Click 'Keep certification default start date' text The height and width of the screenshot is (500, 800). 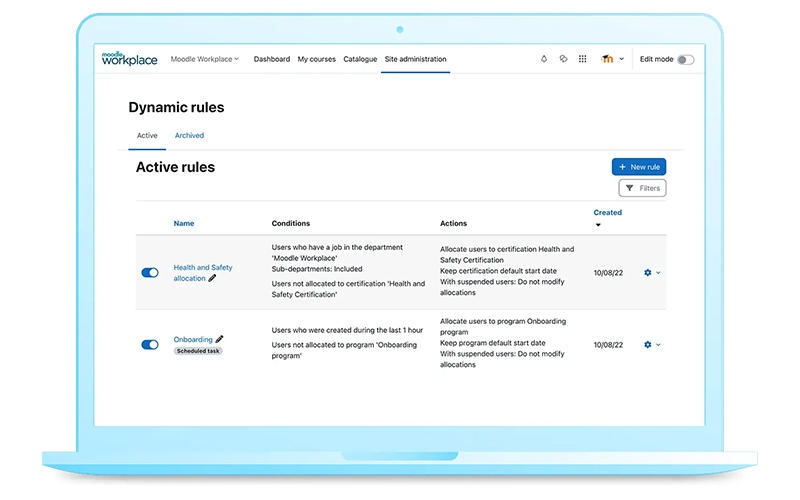498,271
